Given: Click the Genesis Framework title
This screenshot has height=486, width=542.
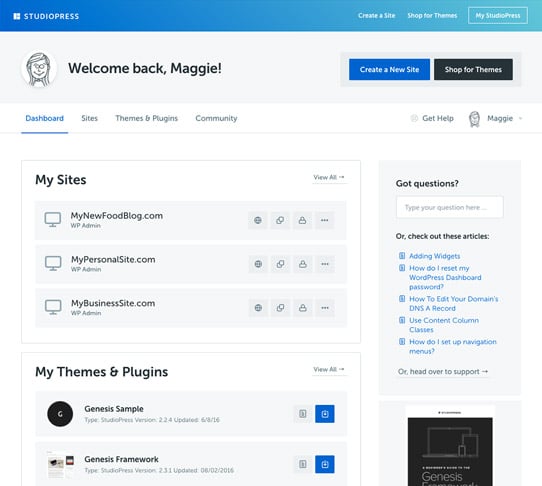Looking at the screenshot, I should [x=121, y=459].
